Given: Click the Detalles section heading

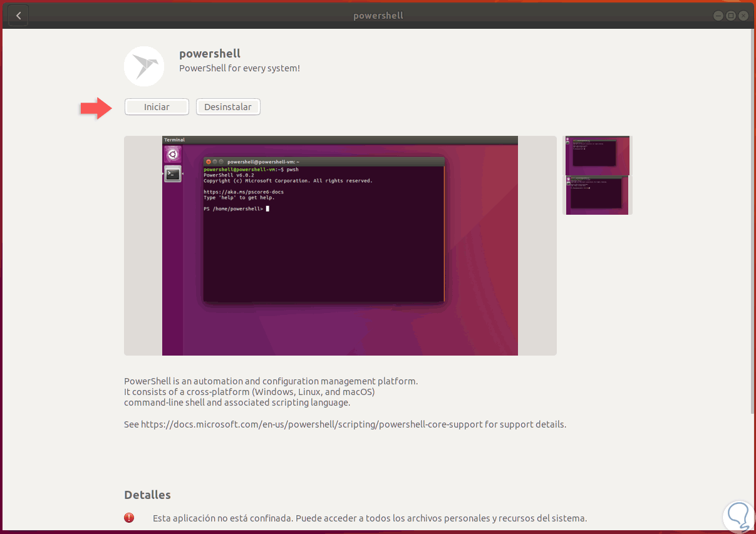Looking at the screenshot, I should pyautogui.click(x=147, y=495).
